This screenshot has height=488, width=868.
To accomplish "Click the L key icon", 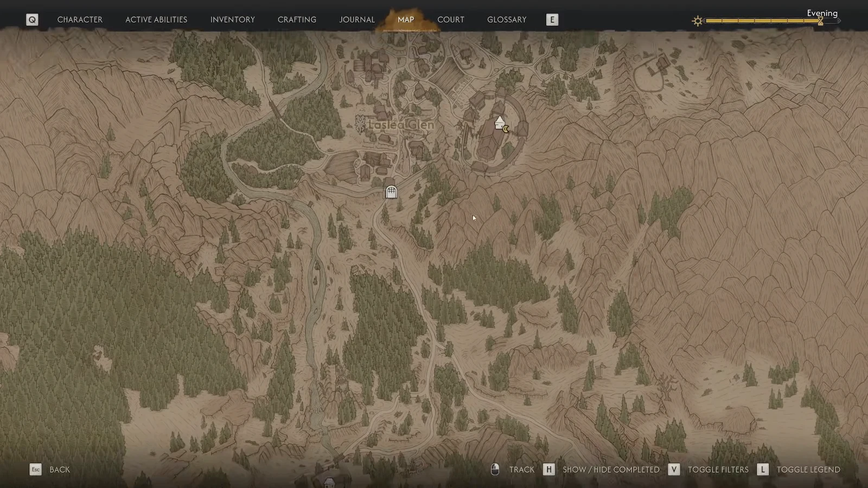I will click(763, 470).
